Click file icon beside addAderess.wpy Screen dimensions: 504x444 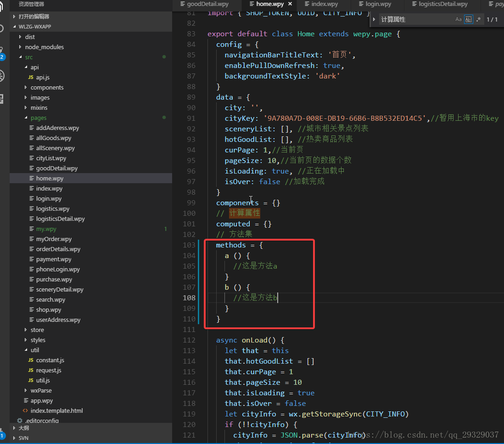click(x=32, y=128)
